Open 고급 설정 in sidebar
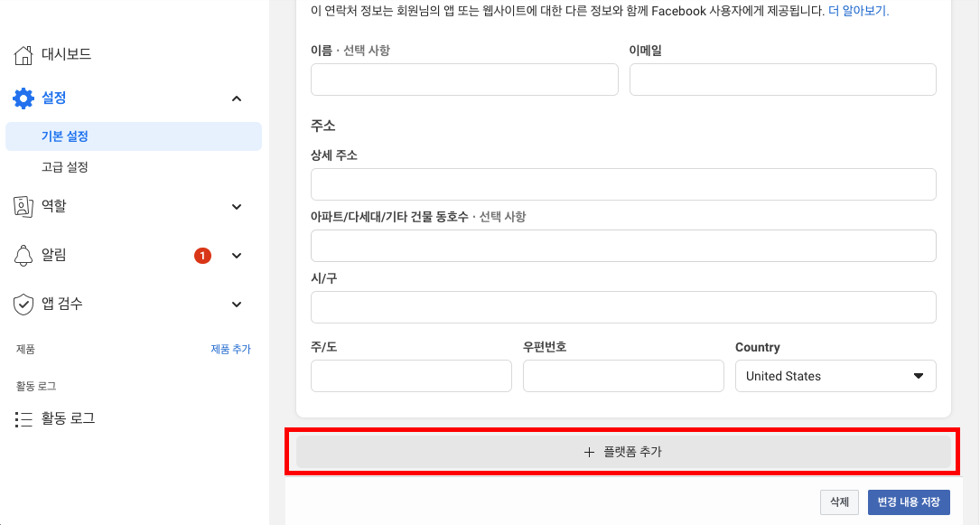The image size is (980, 525). point(65,167)
